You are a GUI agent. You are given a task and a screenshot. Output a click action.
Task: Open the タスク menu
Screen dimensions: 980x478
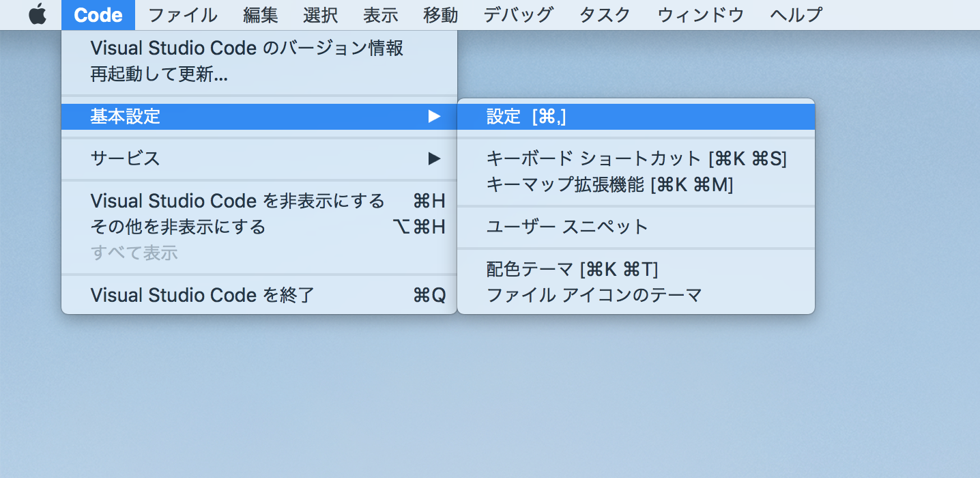click(x=603, y=14)
